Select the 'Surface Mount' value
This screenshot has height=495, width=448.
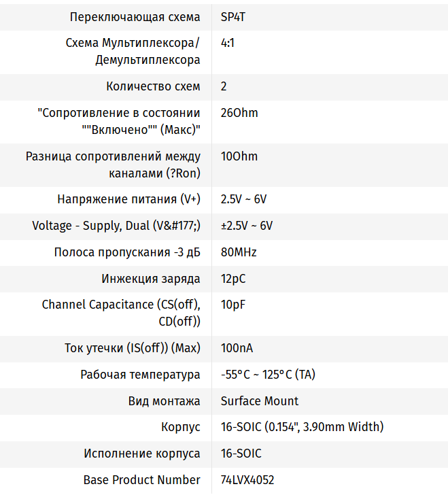pyautogui.click(x=260, y=400)
